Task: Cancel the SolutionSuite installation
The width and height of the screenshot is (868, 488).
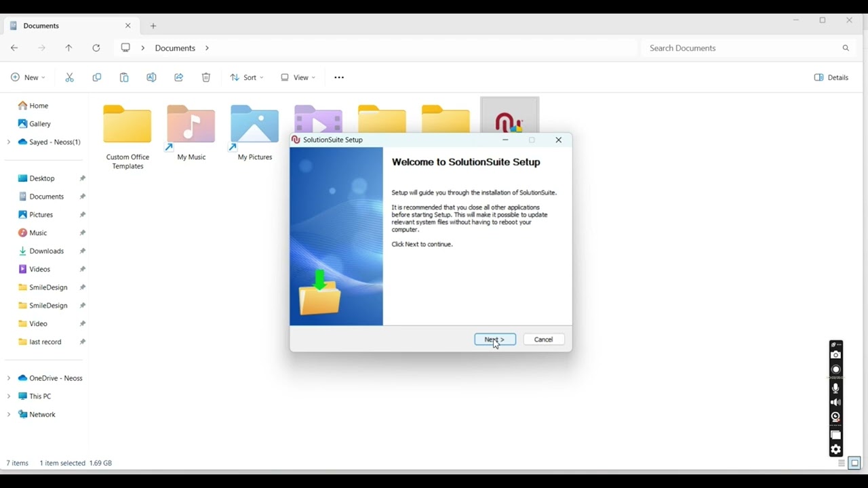Action: 544,340
